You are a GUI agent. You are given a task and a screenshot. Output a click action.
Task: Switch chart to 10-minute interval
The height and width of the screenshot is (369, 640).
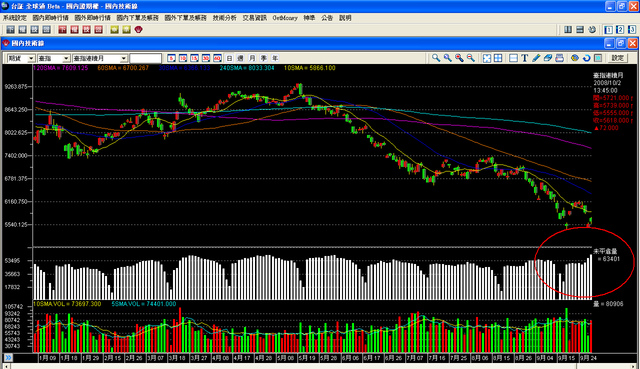[x=183, y=58]
